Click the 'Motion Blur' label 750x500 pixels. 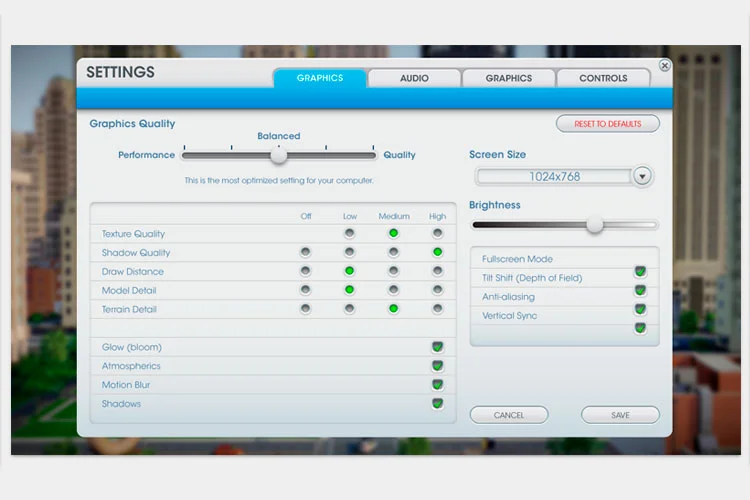(x=126, y=385)
